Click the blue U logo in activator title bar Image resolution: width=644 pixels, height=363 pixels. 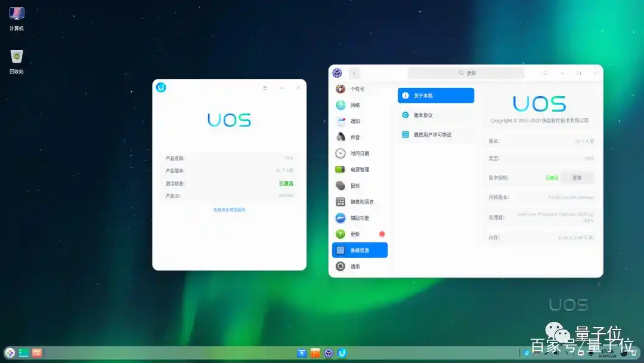(161, 87)
